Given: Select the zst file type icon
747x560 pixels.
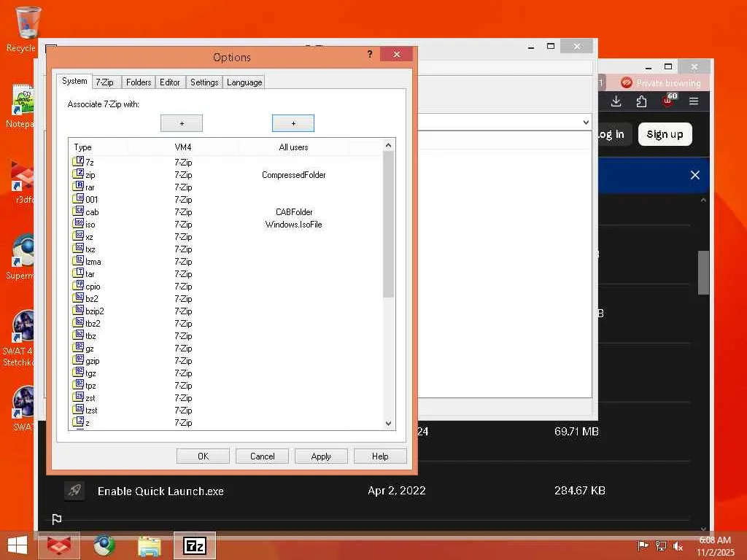Looking at the screenshot, I should (78, 397).
